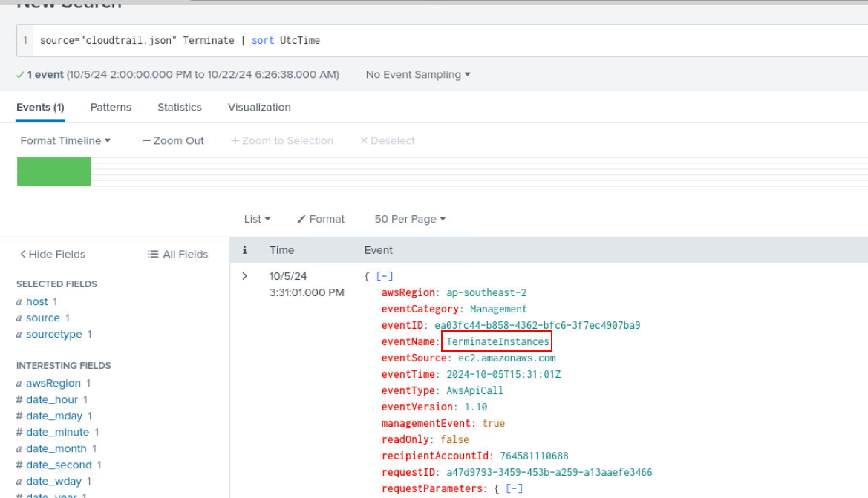This screenshot has width=868, height=498.
Task: Open All Fields dialog
Action: [x=177, y=254]
